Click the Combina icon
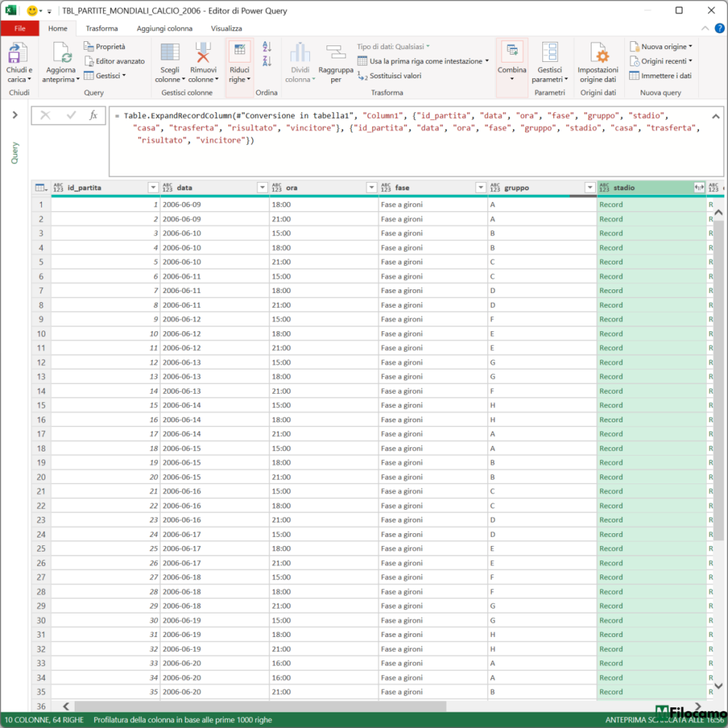The height and width of the screenshot is (728, 728). 512,51
